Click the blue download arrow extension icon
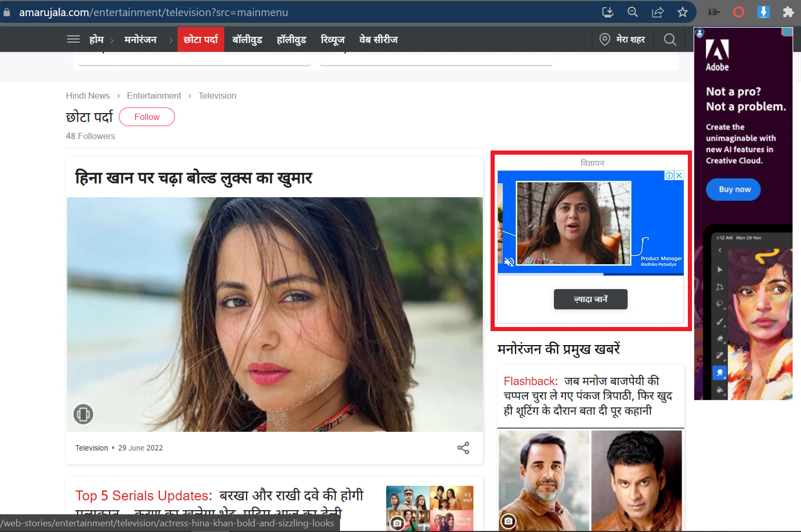801x532 pixels. point(763,11)
